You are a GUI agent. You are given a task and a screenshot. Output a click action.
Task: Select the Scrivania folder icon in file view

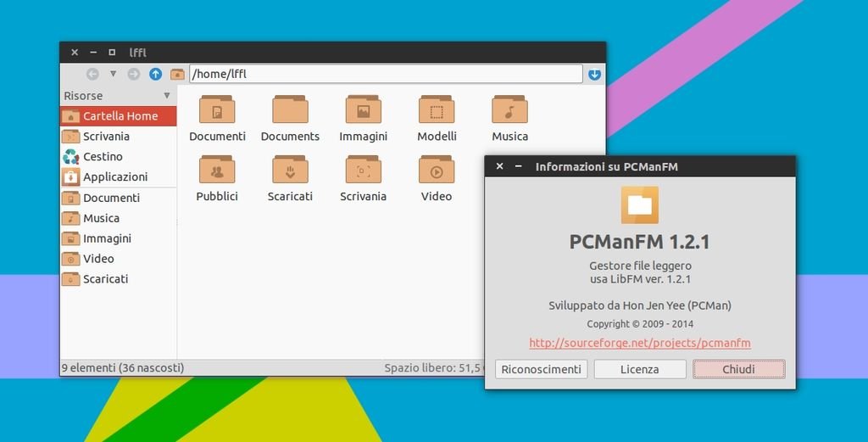(x=363, y=170)
